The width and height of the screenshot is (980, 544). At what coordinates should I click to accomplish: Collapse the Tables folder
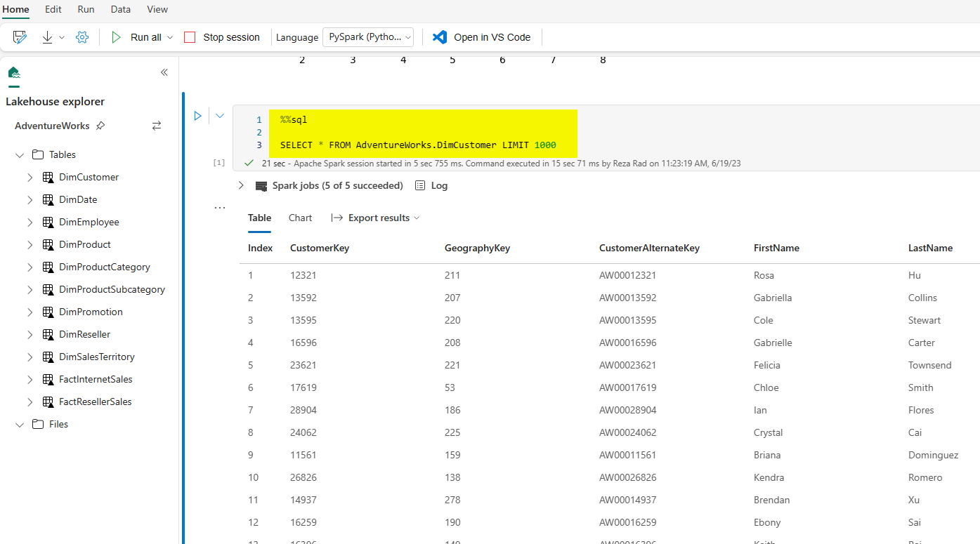tap(20, 155)
